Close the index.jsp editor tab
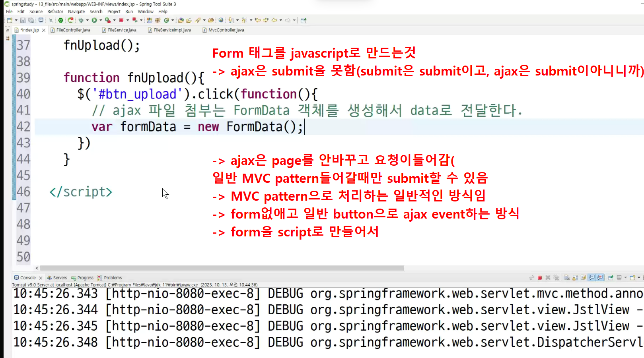Image resolution: width=644 pixels, height=358 pixels. click(44, 30)
